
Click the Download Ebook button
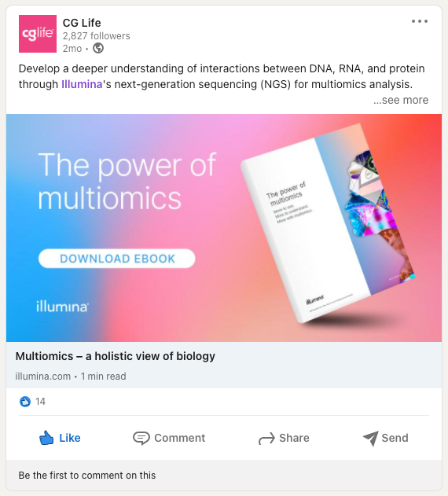tap(117, 259)
